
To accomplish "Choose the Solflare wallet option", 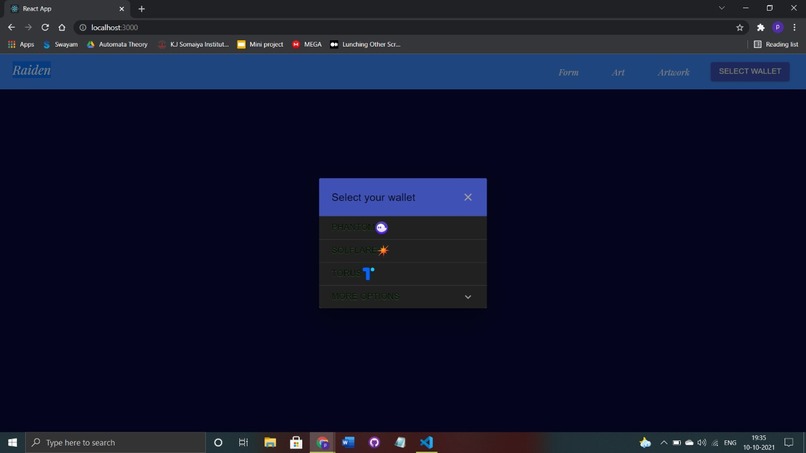I will pos(402,251).
